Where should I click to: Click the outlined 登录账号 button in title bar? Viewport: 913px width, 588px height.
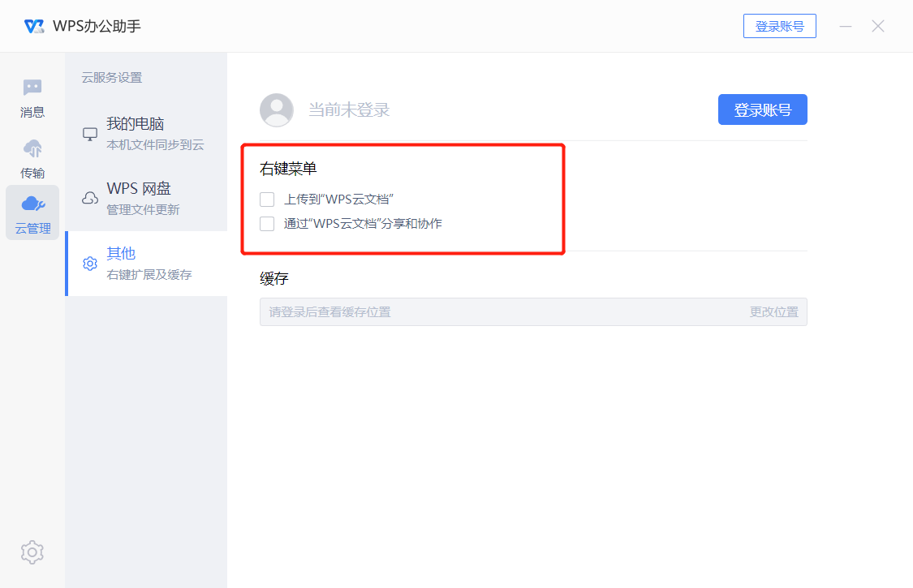780,26
